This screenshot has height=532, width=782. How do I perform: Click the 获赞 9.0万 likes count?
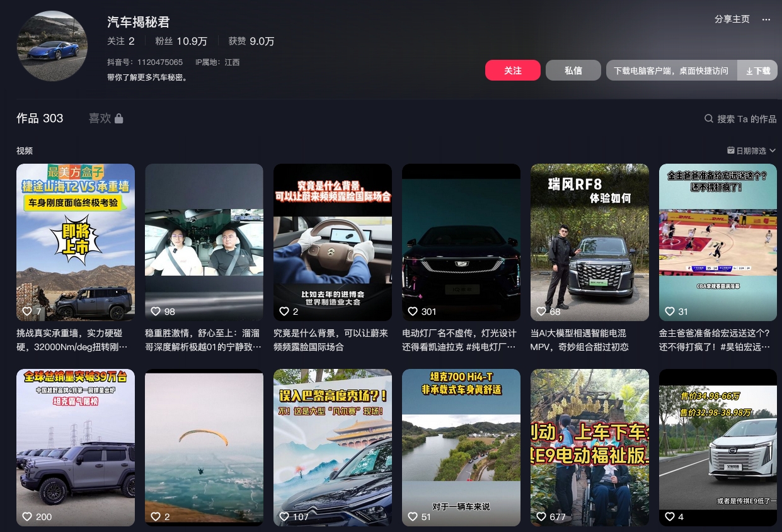(x=251, y=41)
